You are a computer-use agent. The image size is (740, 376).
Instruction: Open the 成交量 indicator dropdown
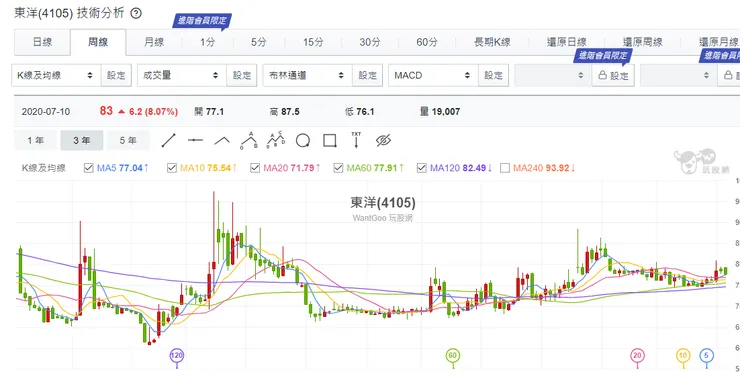click(x=182, y=75)
